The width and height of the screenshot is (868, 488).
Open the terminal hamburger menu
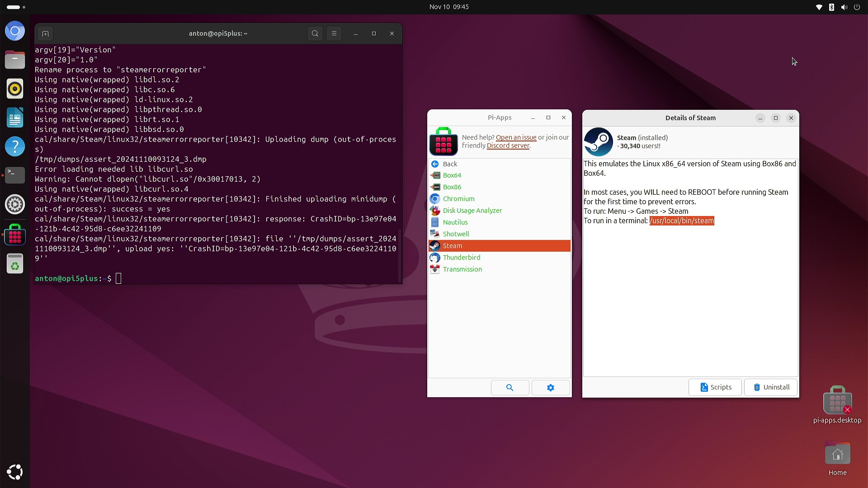334,33
